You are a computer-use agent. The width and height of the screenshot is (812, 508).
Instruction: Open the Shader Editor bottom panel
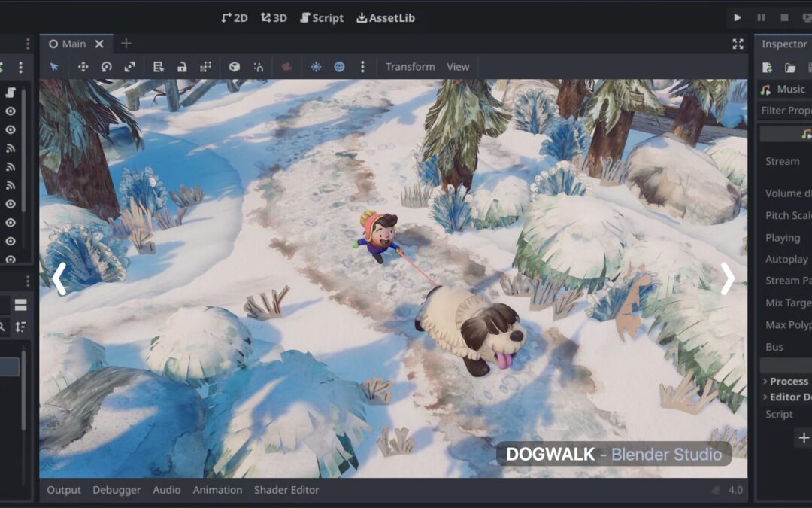(286, 490)
